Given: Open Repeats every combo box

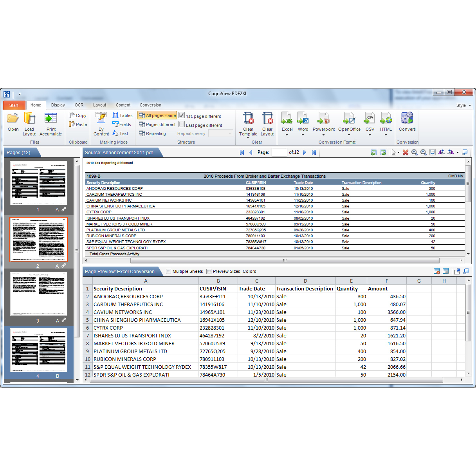Looking at the screenshot, I should point(221,133).
